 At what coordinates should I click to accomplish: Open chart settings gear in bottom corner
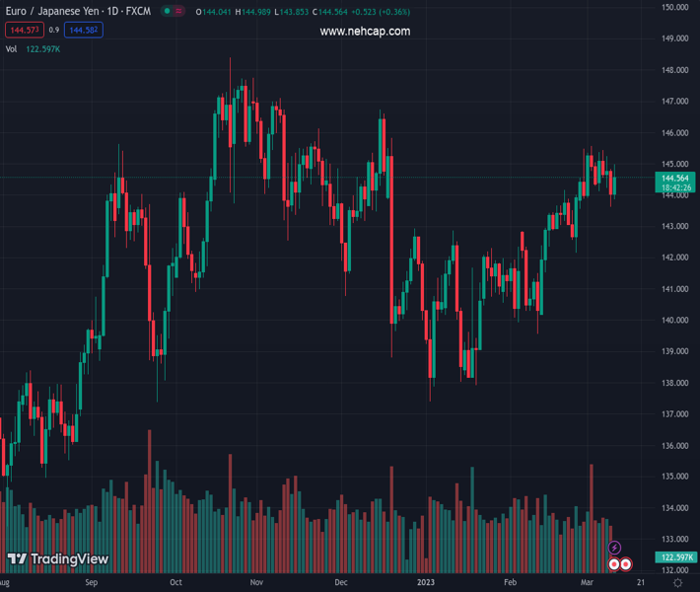click(x=677, y=583)
